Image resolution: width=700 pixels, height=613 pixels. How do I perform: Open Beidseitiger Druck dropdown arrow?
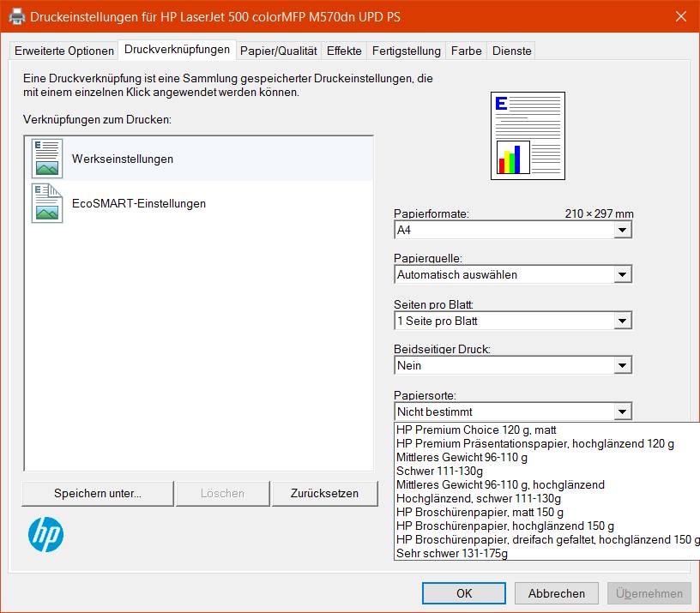point(622,365)
